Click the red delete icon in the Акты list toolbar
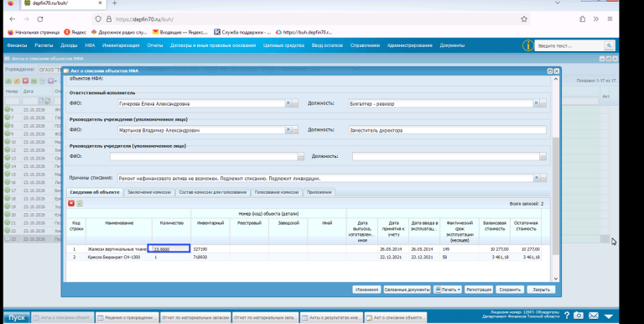 pyautogui.click(x=25, y=81)
